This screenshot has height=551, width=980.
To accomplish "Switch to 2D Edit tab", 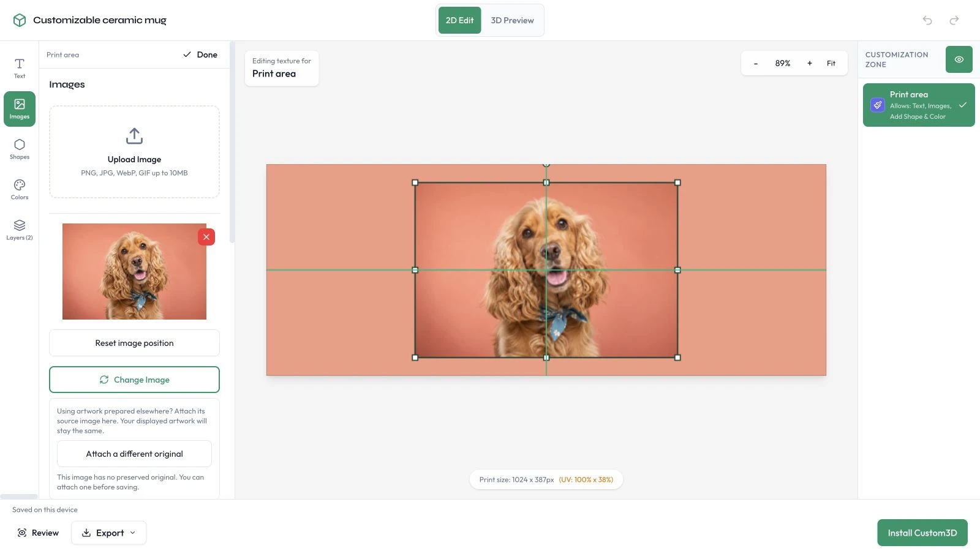I will (x=459, y=20).
